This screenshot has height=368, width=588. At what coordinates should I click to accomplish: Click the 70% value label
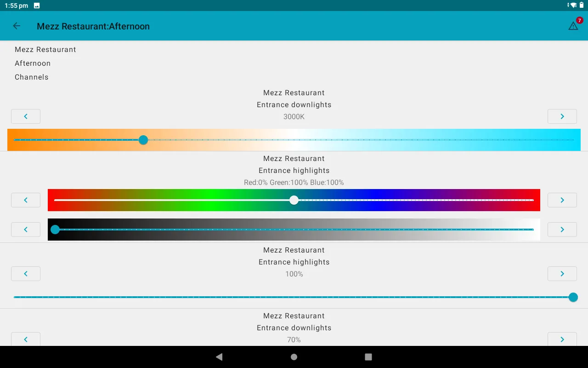click(x=294, y=340)
